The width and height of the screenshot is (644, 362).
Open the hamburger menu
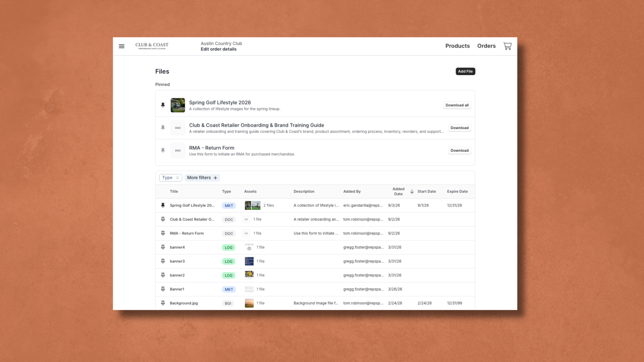tap(122, 46)
